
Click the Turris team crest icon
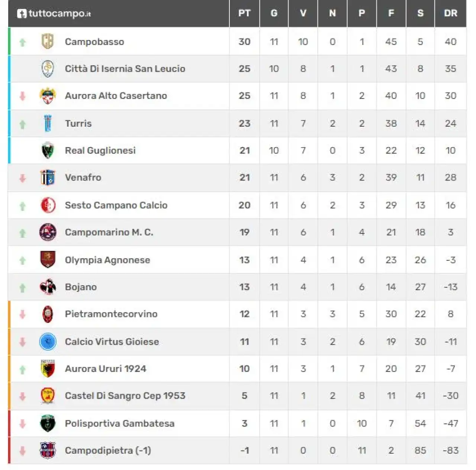[x=48, y=123]
